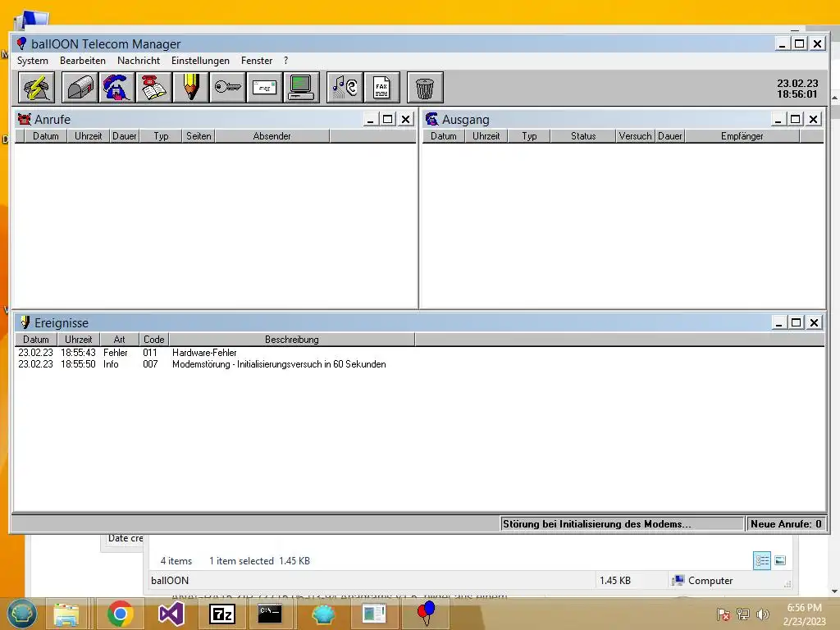Click the Anrufe window telephone icon
This screenshot has width=840, height=630.
24,119
